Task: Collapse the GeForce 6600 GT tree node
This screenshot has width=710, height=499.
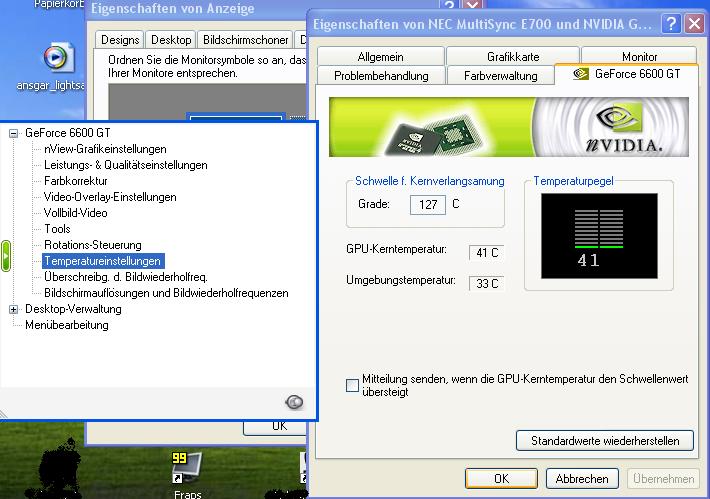Action: (14, 133)
